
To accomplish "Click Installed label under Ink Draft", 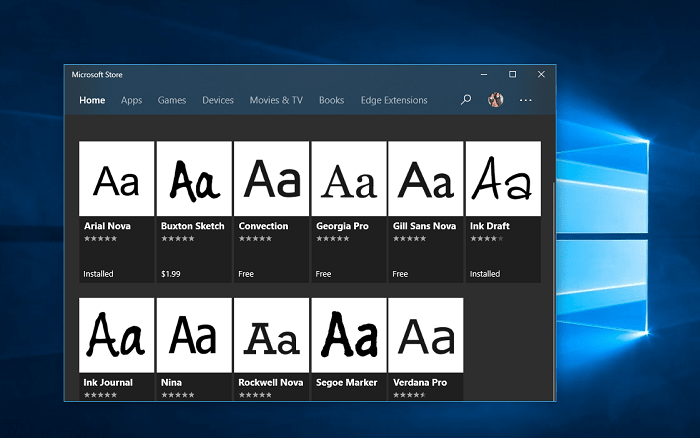I will click(x=485, y=274).
